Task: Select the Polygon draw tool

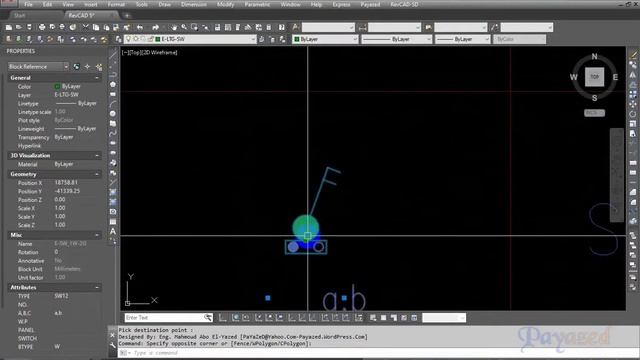Action: point(113,84)
